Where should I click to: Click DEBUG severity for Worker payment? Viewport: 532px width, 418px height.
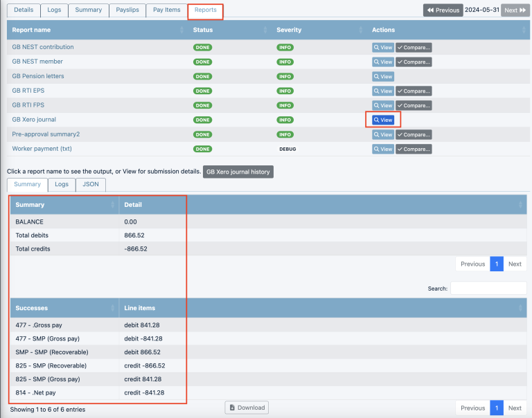pyautogui.click(x=287, y=149)
